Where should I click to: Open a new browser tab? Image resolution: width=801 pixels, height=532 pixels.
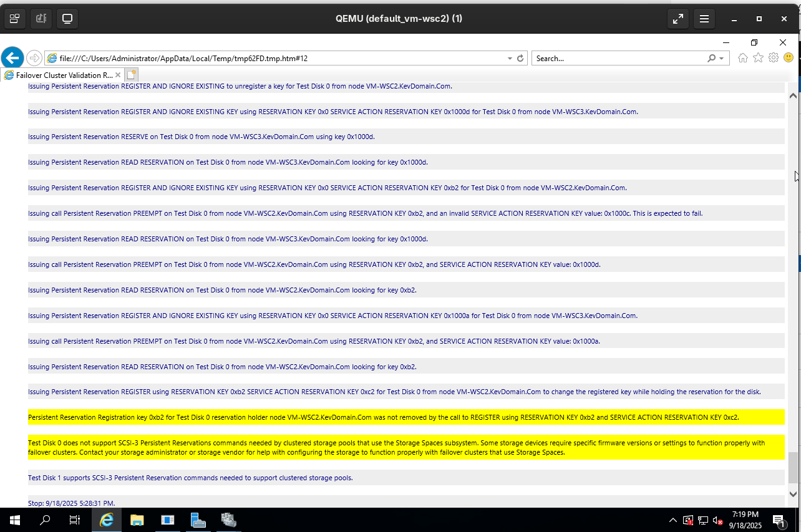(131, 75)
